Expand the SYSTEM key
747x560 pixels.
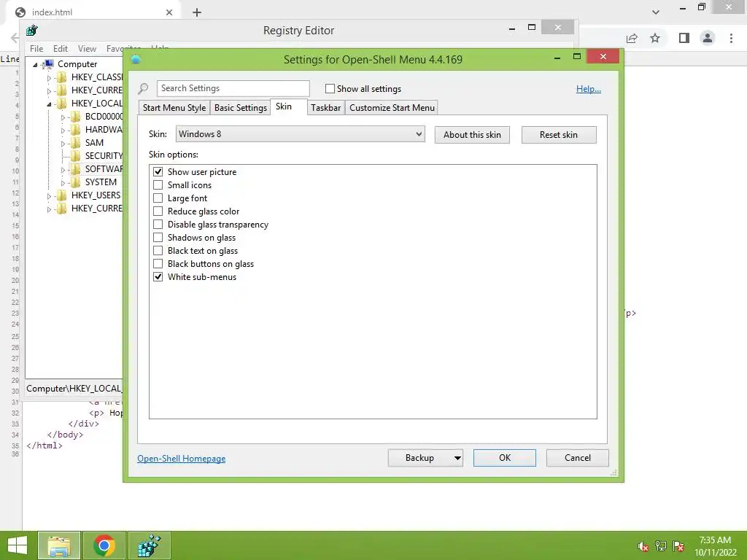[63, 183]
